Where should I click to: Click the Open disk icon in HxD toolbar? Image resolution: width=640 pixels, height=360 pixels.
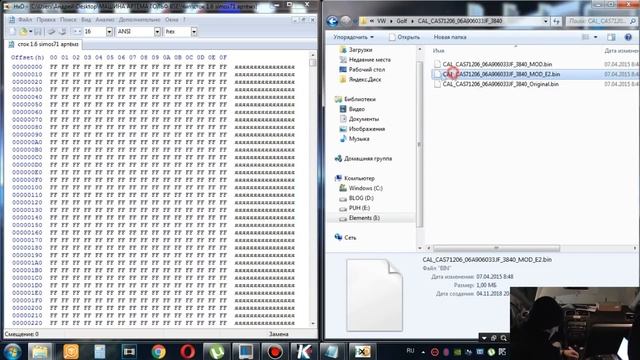tap(51, 31)
